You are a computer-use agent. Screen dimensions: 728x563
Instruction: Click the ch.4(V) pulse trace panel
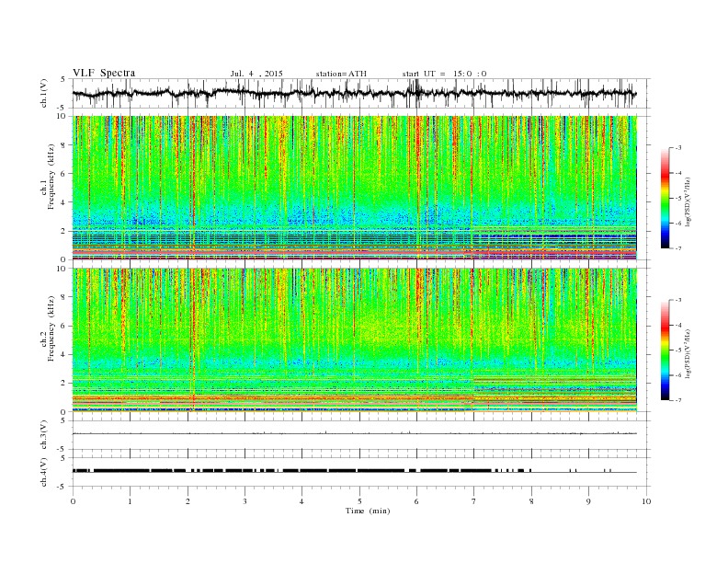tap(361, 472)
